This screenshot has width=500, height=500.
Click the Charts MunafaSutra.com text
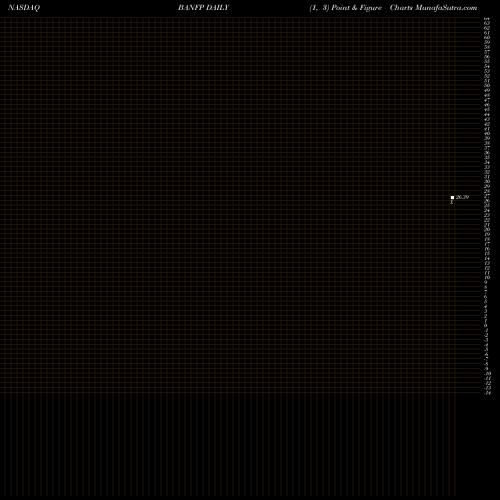[x=433, y=8]
